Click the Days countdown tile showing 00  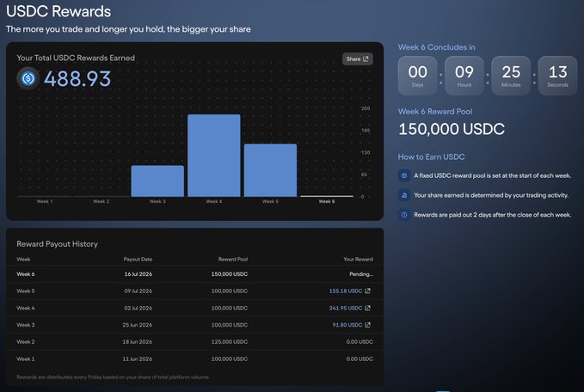coord(417,76)
